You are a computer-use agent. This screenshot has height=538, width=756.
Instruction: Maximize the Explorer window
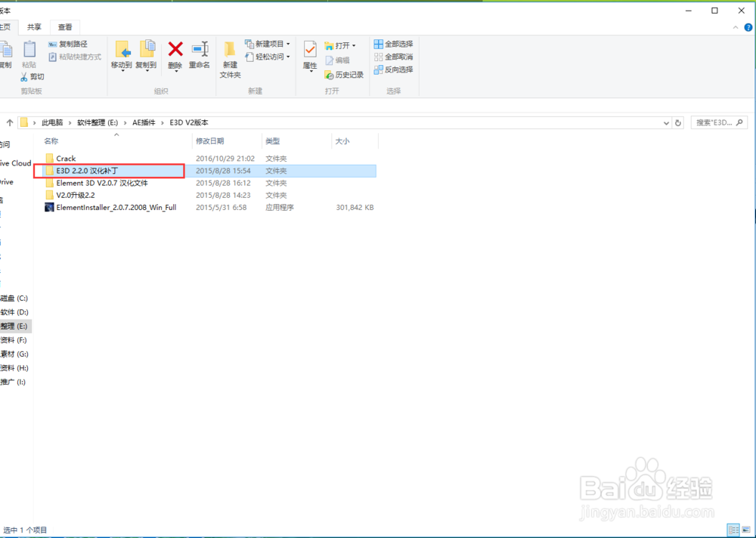[x=714, y=10]
